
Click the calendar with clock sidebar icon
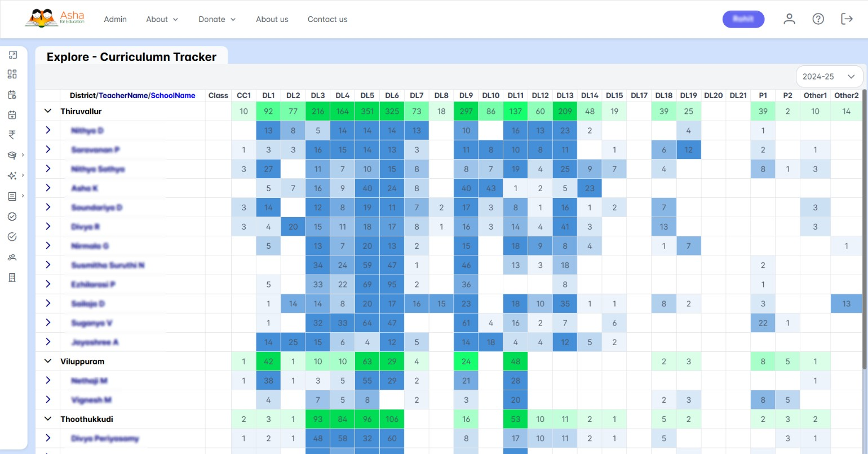12,95
